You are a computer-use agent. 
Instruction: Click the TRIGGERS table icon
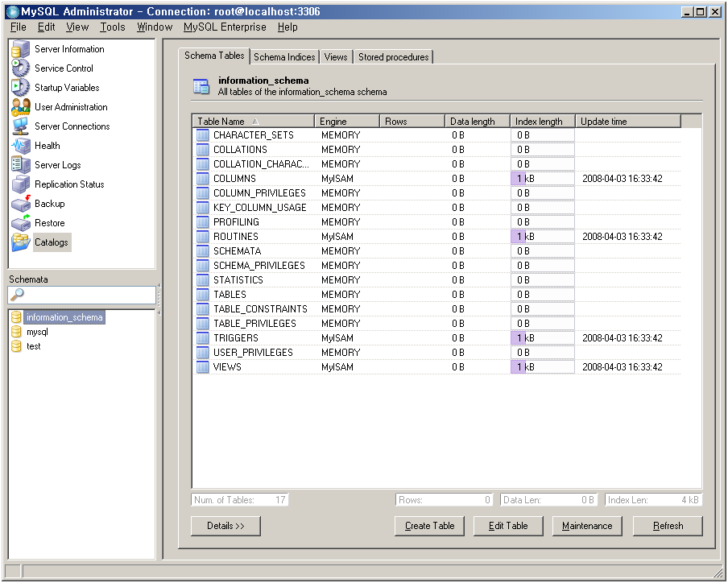(x=202, y=338)
